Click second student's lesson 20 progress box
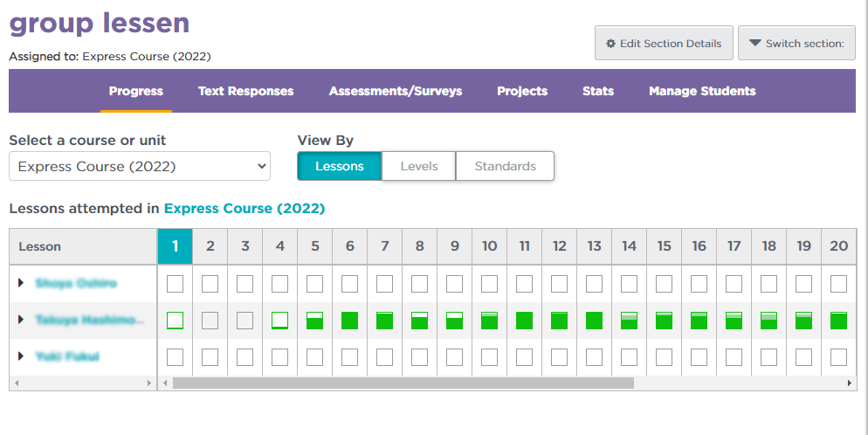Image resolution: width=868 pixels, height=435 pixels. [x=839, y=321]
